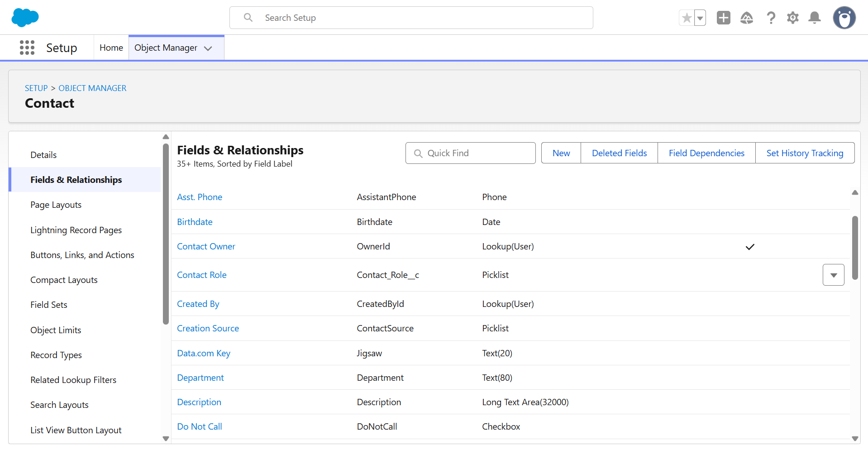Open Page Layouts in sidebar

85,205
